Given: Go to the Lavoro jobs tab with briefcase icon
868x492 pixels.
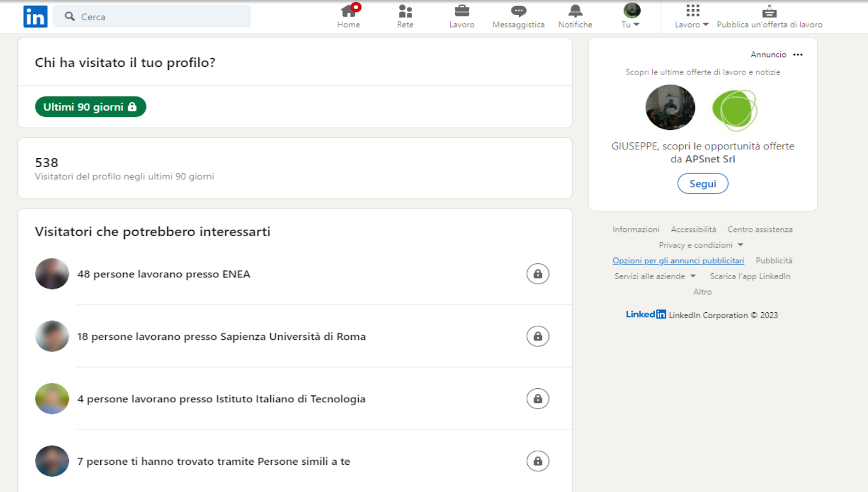Looking at the screenshot, I should point(462,16).
